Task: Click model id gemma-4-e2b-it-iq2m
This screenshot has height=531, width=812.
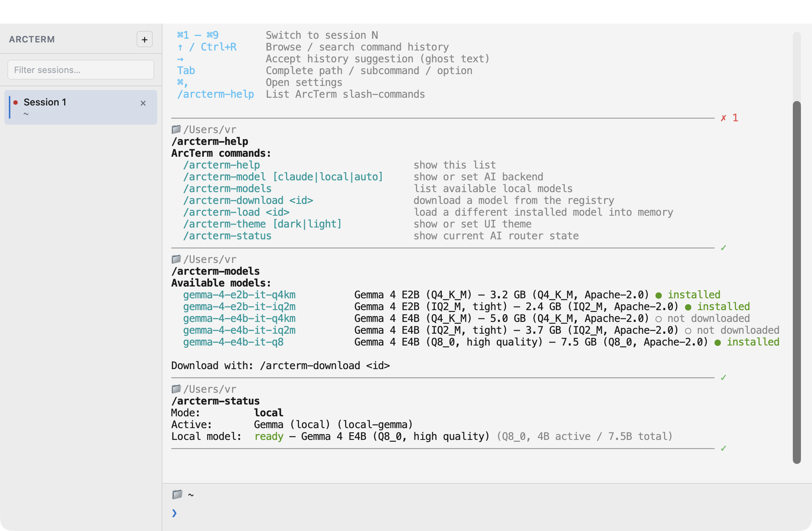Action: (239, 307)
